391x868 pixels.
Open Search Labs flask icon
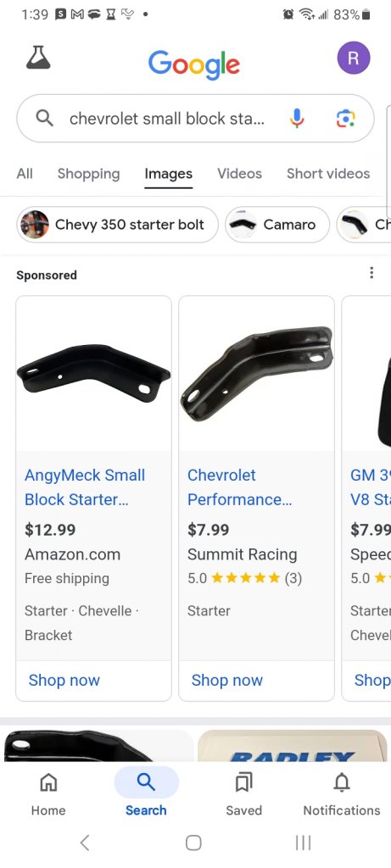(38, 58)
